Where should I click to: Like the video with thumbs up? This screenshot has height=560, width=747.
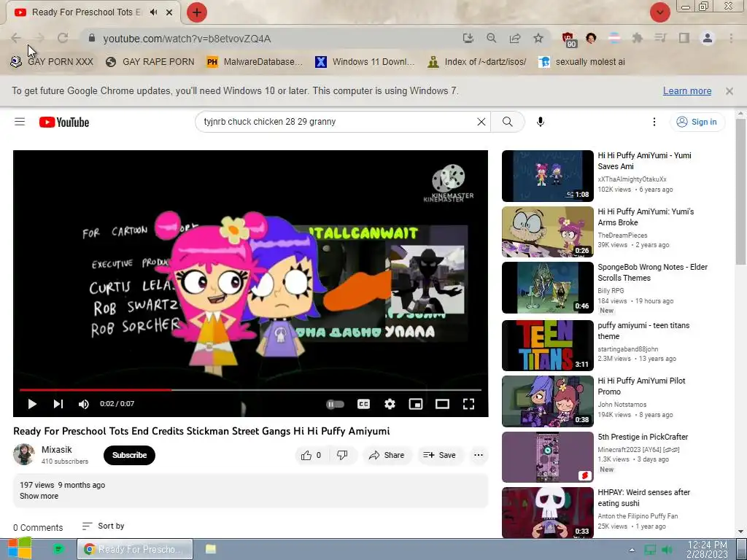pos(311,455)
